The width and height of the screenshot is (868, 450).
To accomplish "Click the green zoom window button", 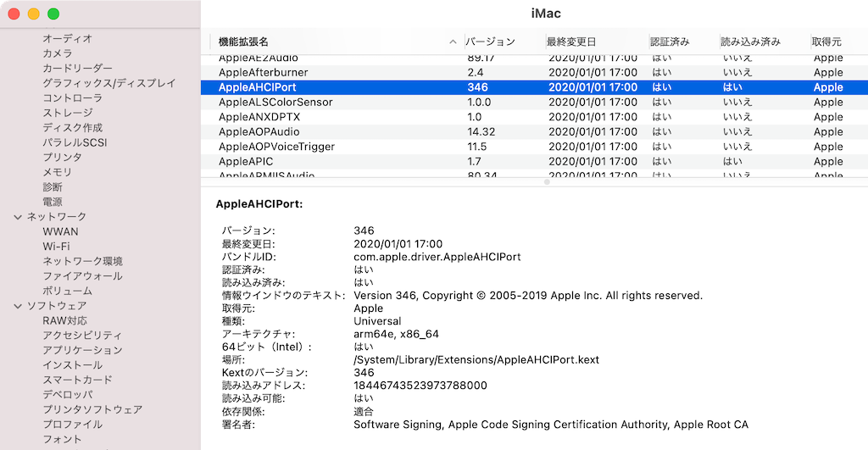I will tap(53, 14).
